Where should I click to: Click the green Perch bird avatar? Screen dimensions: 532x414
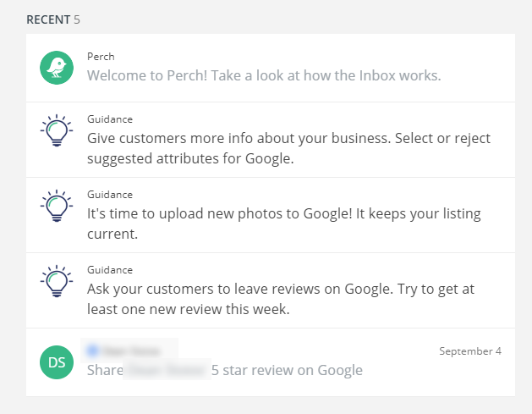[57, 68]
